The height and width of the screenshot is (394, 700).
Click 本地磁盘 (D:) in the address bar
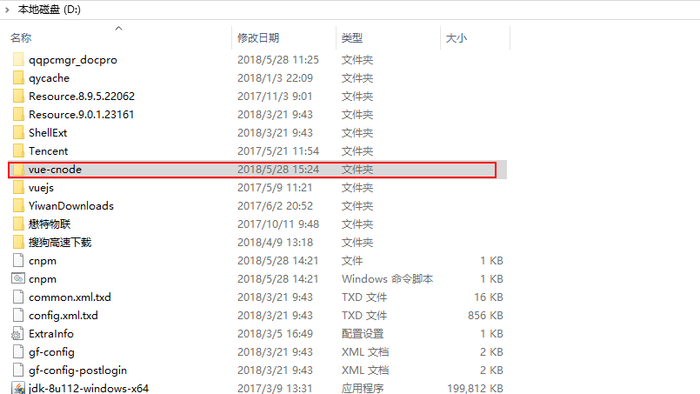pyautogui.click(x=49, y=9)
